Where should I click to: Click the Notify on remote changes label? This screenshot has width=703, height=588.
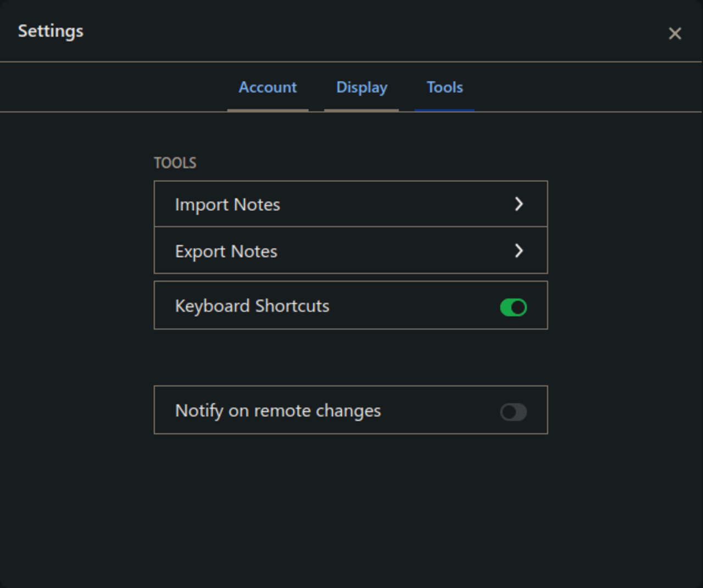tap(277, 411)
